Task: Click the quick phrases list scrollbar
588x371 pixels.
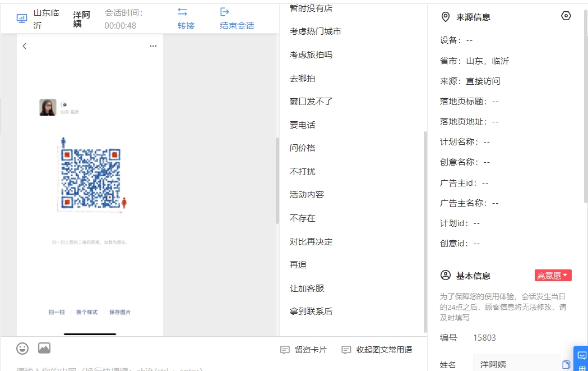Action: [x=425, y=232]
